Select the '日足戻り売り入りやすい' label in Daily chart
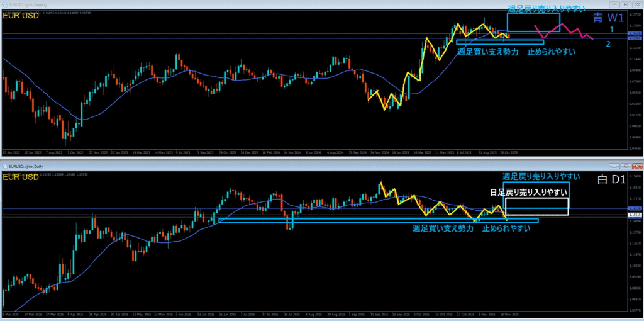 529,193
